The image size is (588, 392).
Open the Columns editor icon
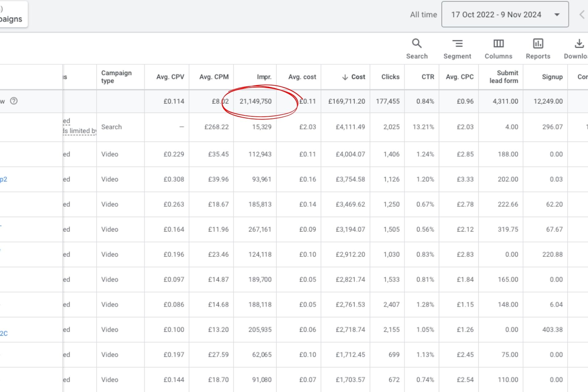(498, 43)
